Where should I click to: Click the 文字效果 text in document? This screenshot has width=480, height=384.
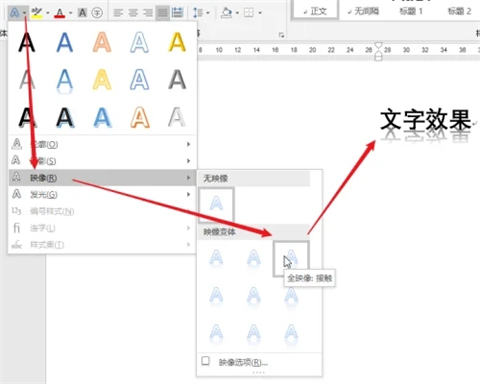(425, 120)
